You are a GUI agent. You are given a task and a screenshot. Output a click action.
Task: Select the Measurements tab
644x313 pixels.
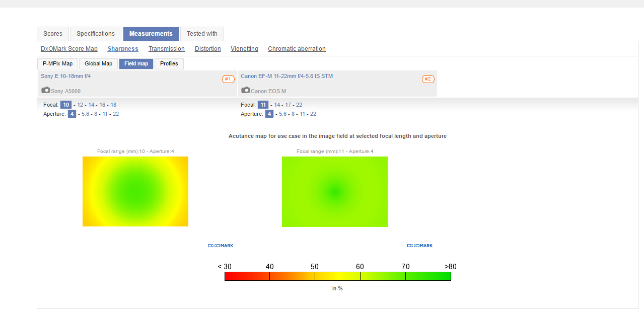click(x=151, y=34)
